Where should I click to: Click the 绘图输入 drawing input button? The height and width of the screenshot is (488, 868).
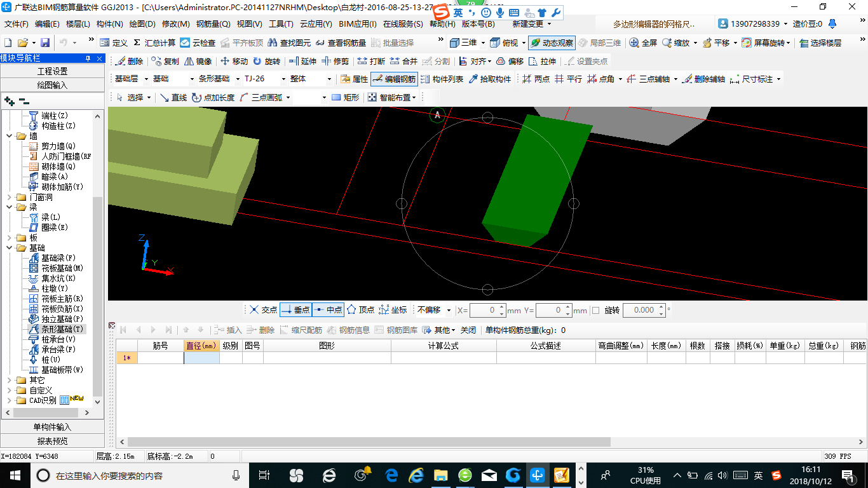pyautogui.click(x=52, y=85)
